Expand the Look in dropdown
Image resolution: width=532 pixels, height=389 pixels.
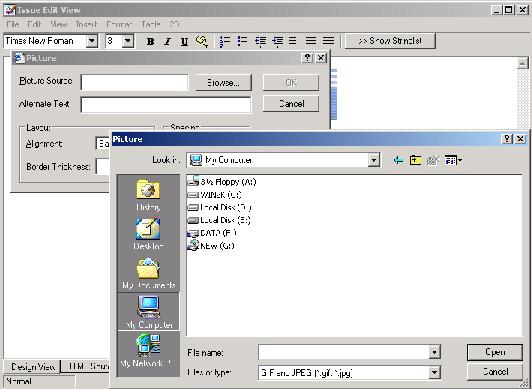(374, 160)
